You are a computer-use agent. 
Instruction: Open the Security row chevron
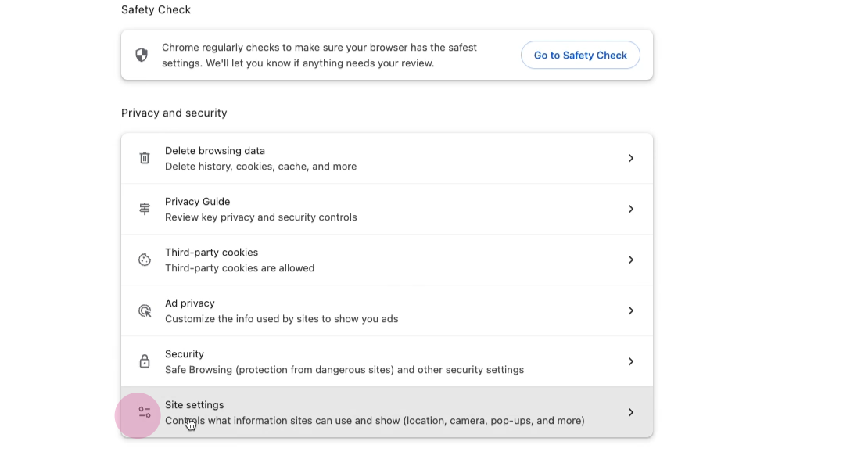point(630,362)
